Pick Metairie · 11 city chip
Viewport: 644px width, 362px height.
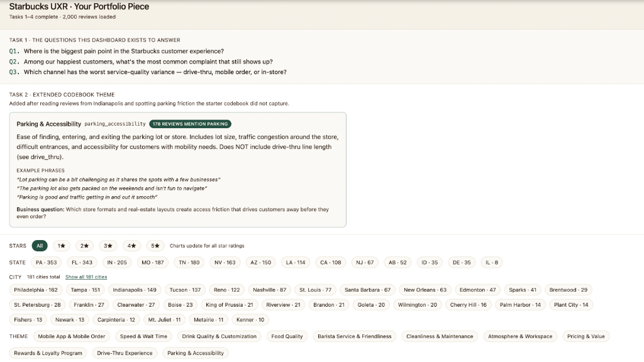point(209,320)
